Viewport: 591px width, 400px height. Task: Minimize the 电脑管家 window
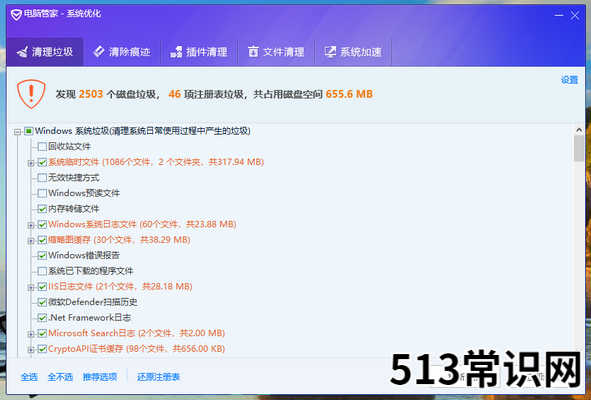559,15
